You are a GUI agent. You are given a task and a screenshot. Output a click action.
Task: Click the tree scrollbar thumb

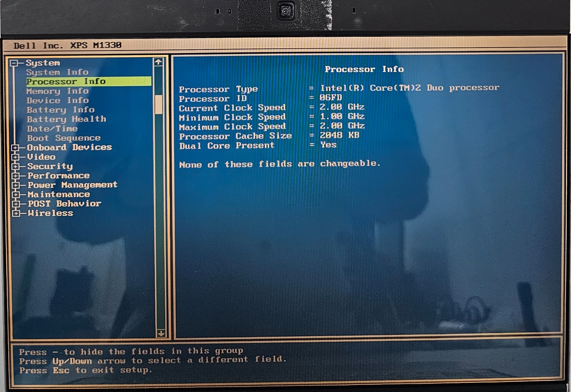[158, 104]
